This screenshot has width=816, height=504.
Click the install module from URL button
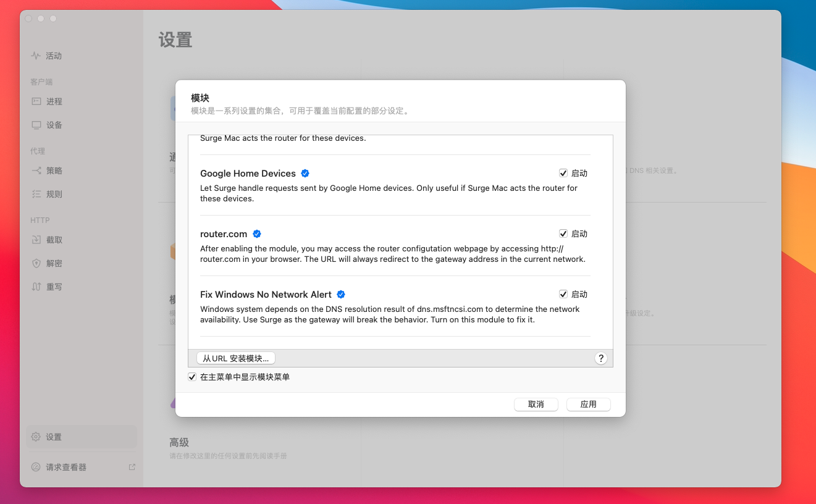click(x=236, y=358)
